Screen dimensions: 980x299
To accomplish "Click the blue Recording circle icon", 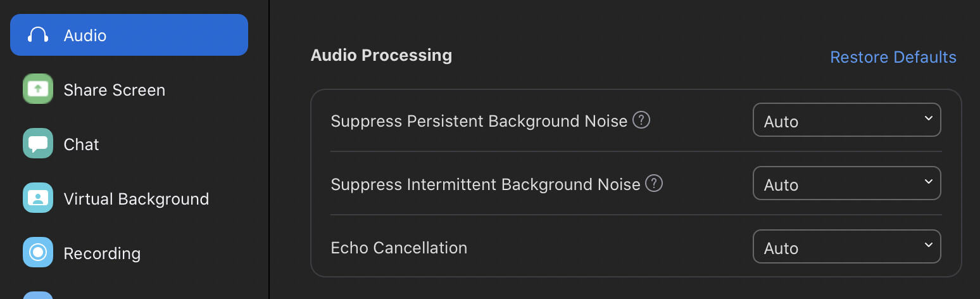I will click(38, 253).
